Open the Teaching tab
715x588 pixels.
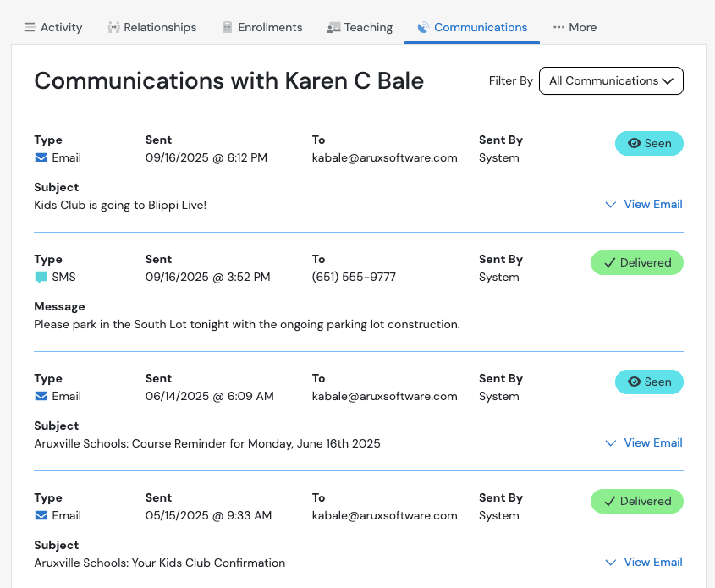360,27
